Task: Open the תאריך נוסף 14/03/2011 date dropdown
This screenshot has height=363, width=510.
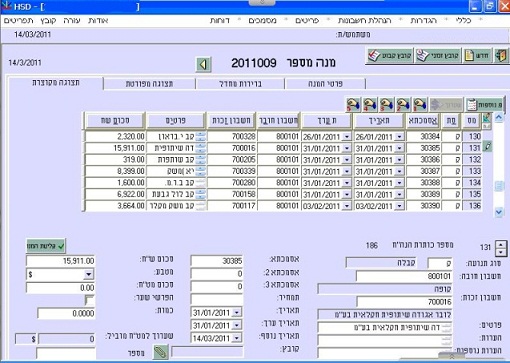Action: (x=237, y=338)
